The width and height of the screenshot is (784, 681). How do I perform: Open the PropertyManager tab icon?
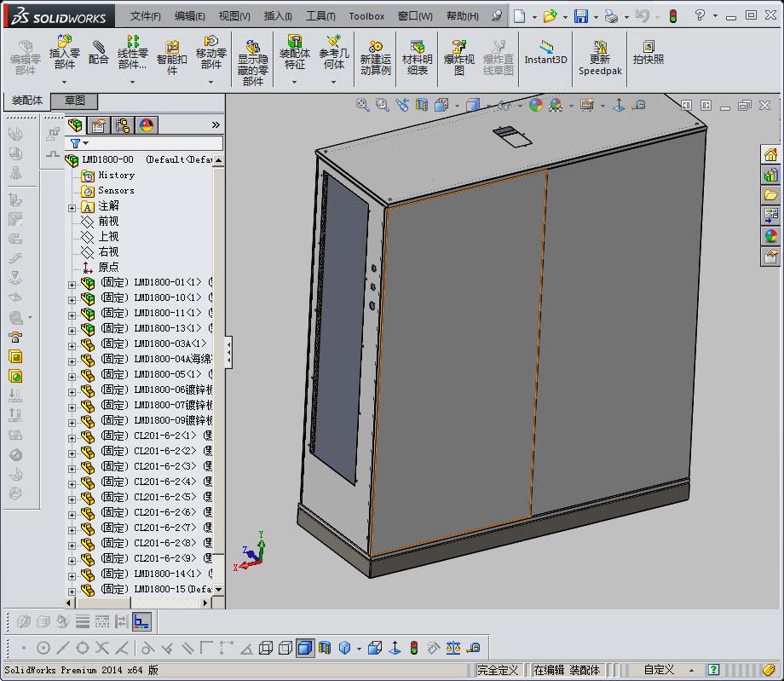tap(99, 126)
